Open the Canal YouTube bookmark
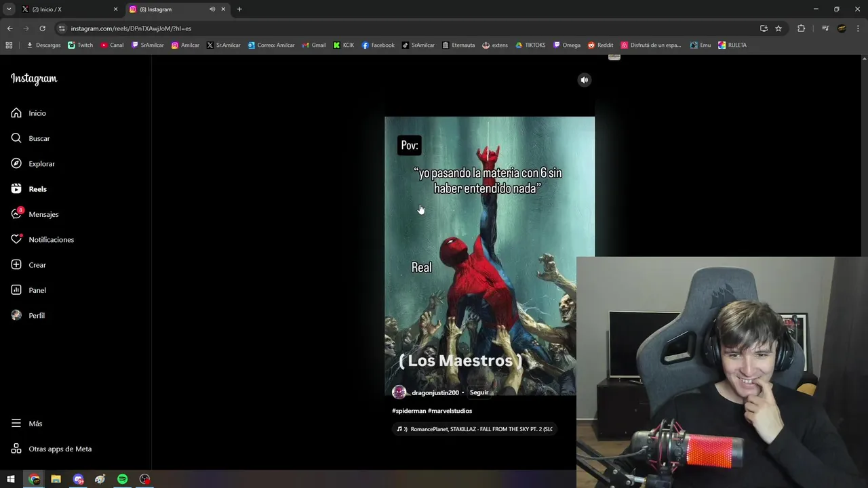 [x=112, y=45]
